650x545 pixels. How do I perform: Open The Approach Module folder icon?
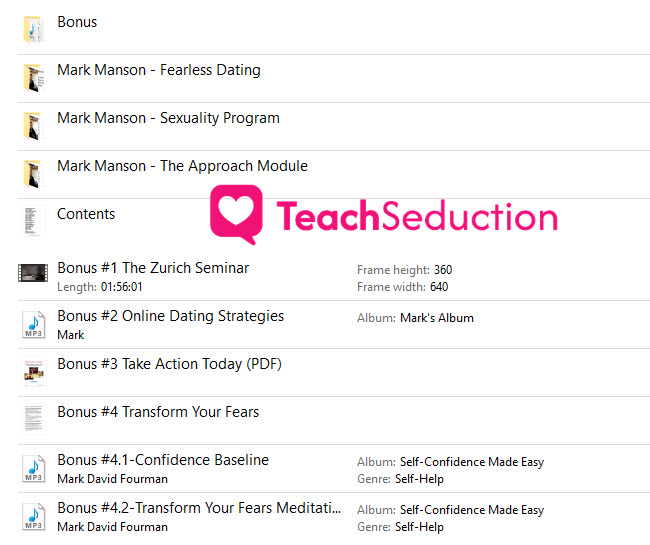pos(34,174)
